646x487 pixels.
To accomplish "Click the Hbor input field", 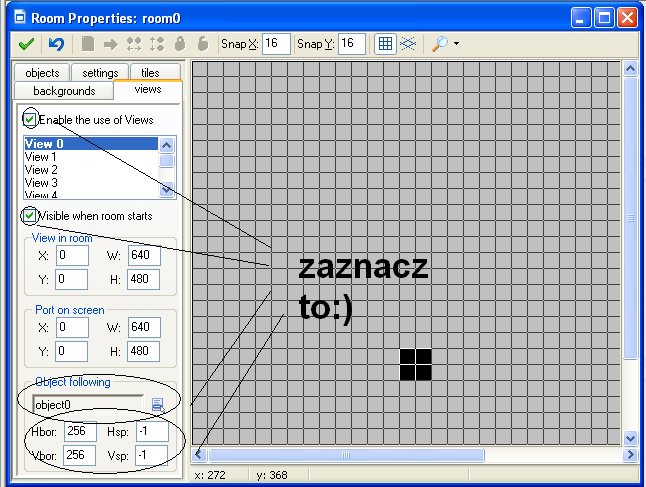I will (78, 432).
